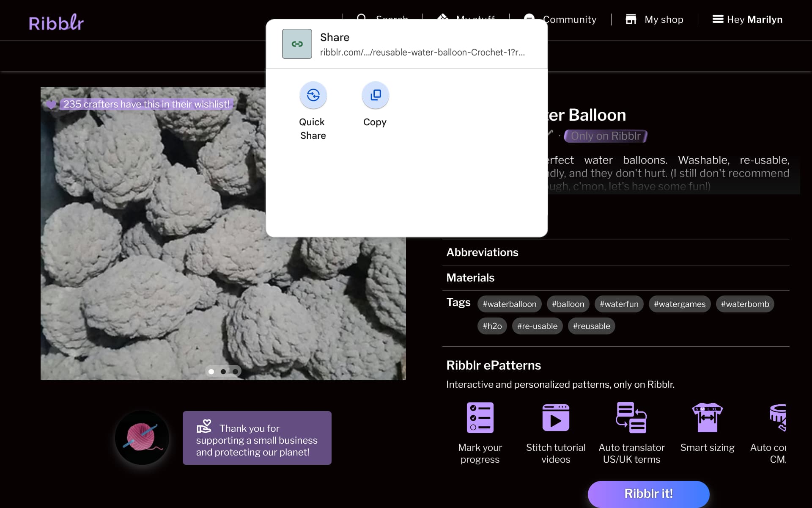Select the #reusable tag
Viewport: 812px width, 508px height.
tap(591, 326)
